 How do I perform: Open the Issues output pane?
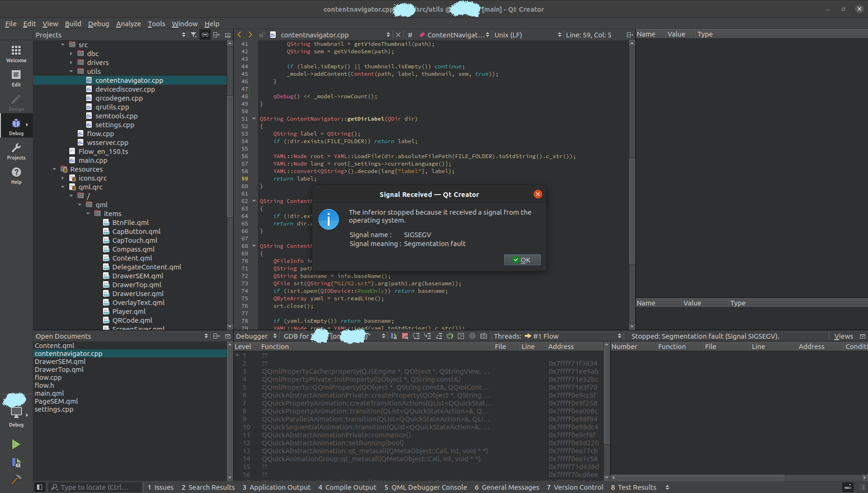coord(161,487)
